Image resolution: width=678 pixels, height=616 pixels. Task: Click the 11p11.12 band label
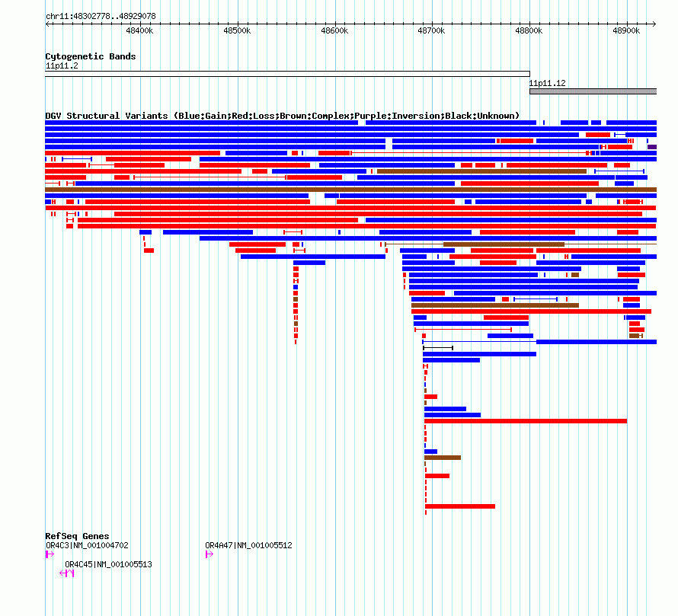coord(548,83)
